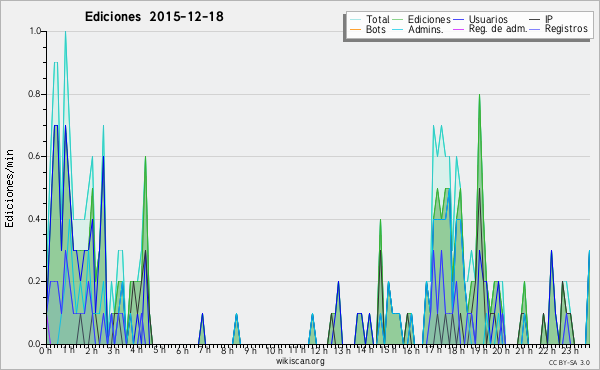The width and height of the screenshot is (600, 370).
Task: Click the 1.0 value on y-axis
Action: tap(35, 31)
